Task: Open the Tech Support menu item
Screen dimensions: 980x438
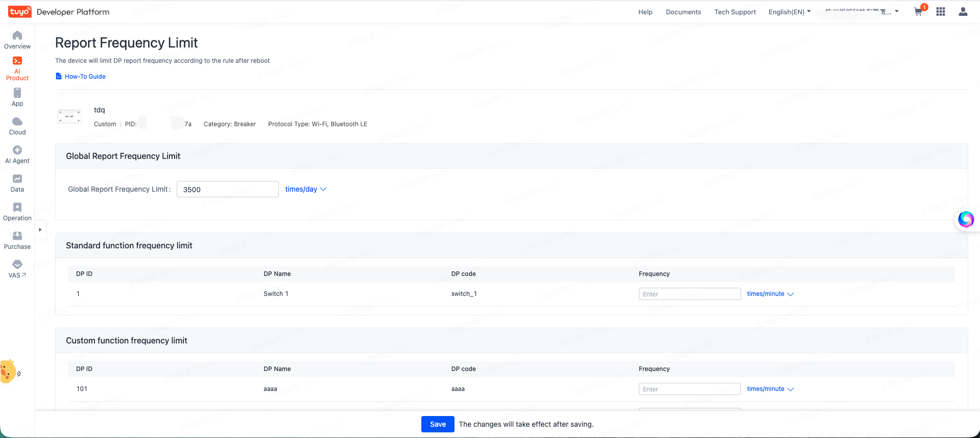Action: point(735,12)
